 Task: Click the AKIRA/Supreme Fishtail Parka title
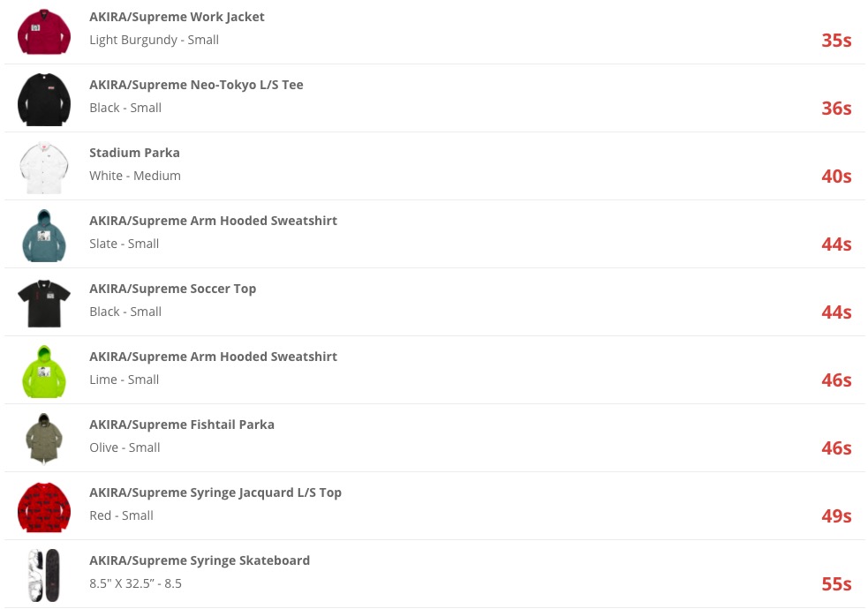click(182, 425)
